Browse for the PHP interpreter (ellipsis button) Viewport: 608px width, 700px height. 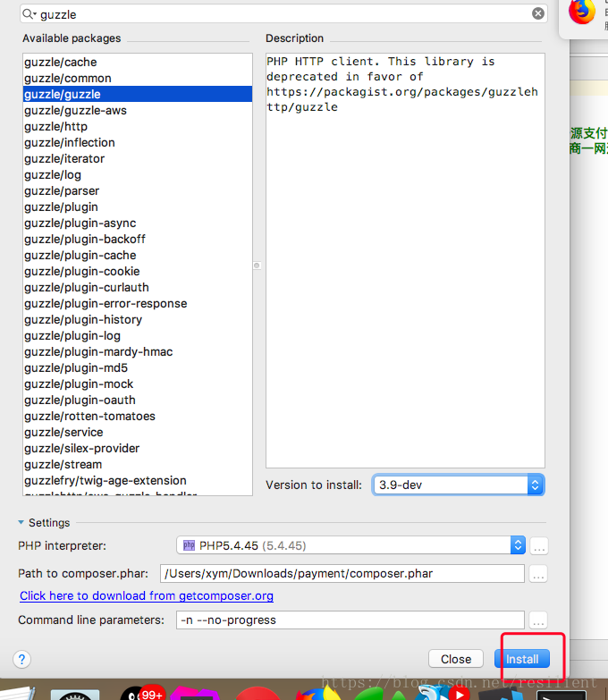[x=539, y=546]
